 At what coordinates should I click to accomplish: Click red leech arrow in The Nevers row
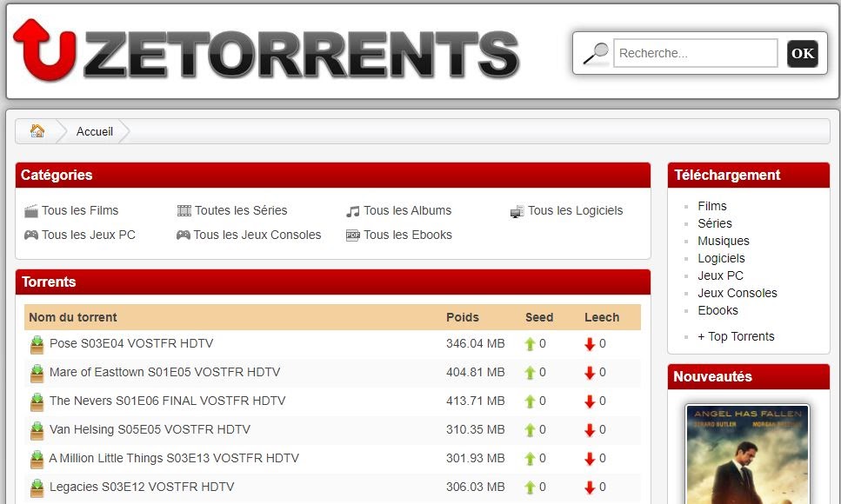pyautogui.click(x=590, y=401)
